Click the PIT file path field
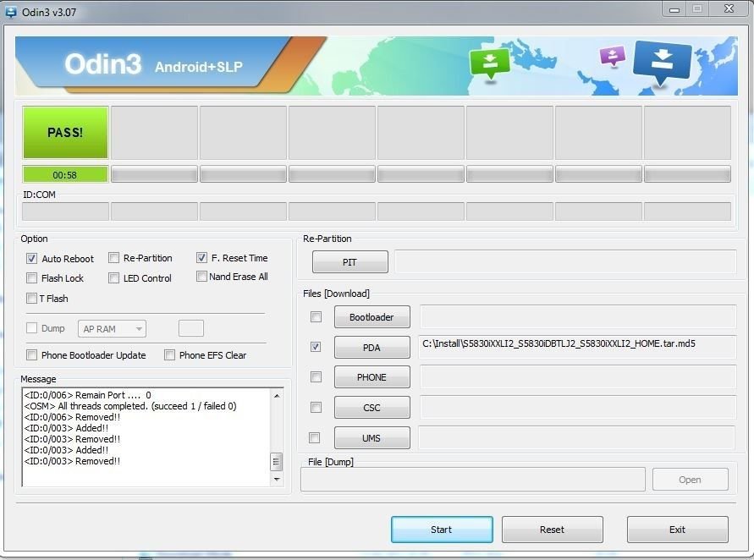754x560 pixels. coord(565,261)
